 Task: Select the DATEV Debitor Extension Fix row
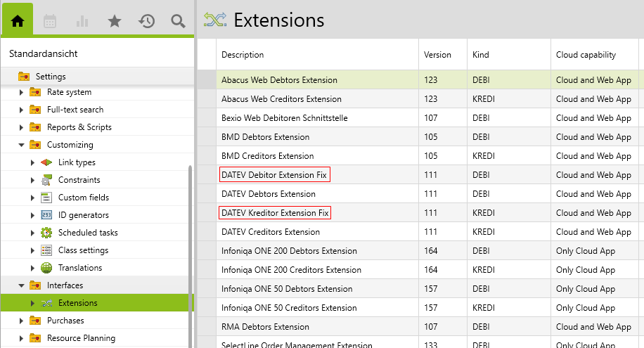pos(274,174)
